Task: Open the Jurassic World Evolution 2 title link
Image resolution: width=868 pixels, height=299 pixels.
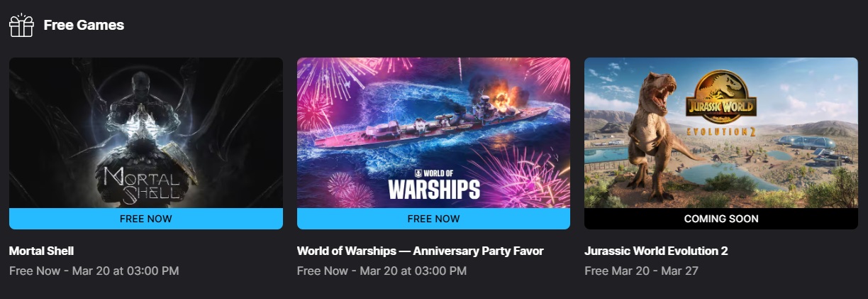Action: coord(656,251)
